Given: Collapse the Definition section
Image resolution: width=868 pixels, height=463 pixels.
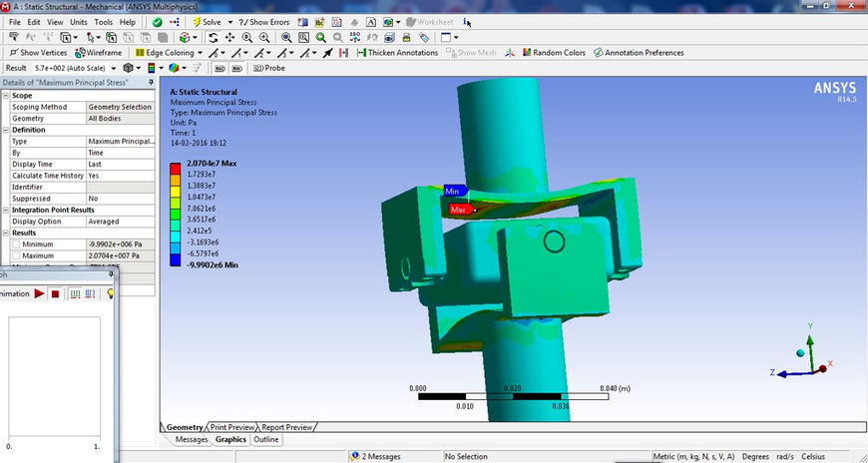Looking at the screenshot, I should click(6, 130).
